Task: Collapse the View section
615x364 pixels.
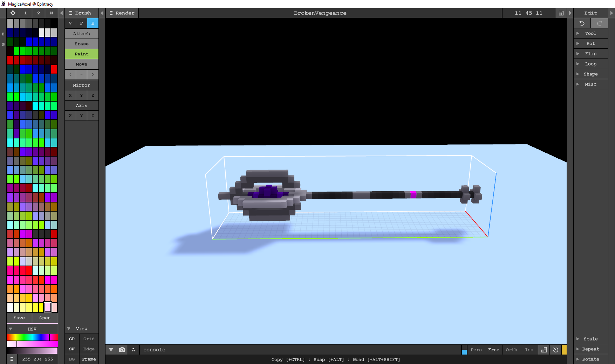Action: (81, 329)
